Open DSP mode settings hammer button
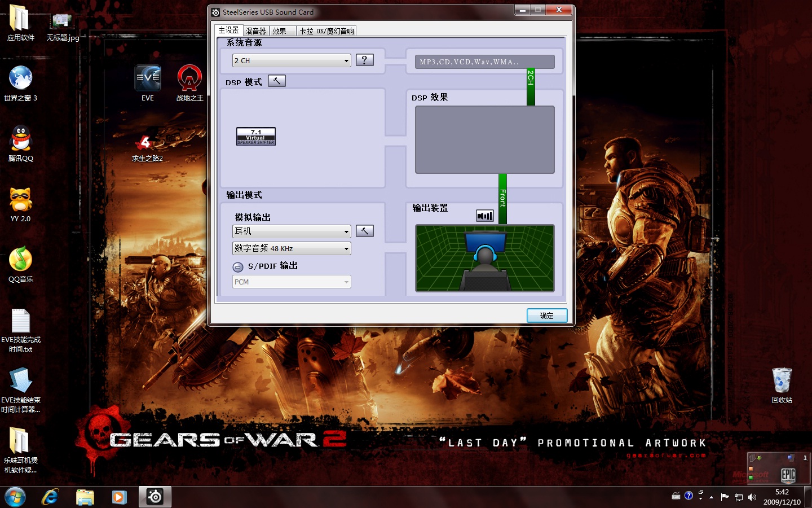812x508 pixels. coord(277,81)
